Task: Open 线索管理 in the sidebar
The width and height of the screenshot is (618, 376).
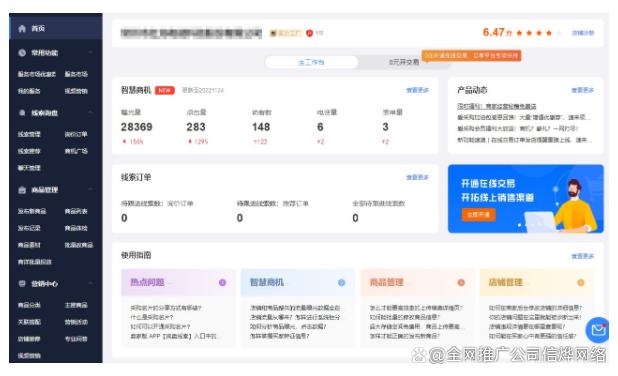Action: click(29, 134)
